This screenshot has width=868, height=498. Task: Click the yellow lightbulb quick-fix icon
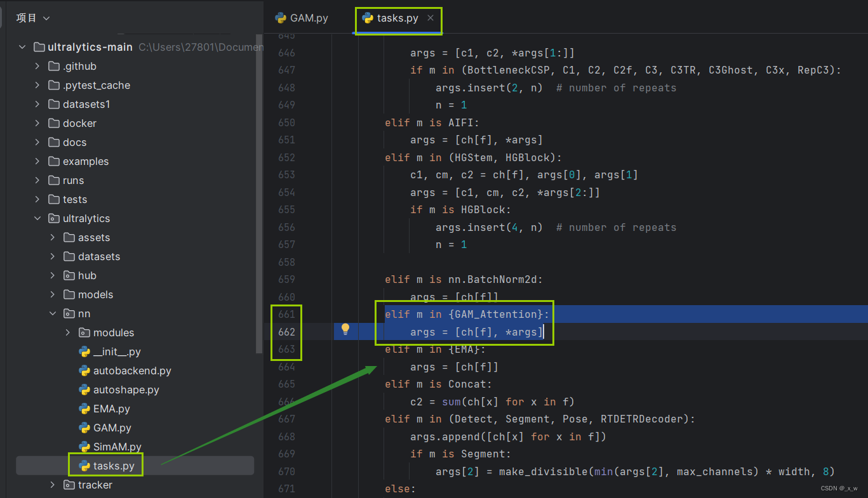(345, 329)
